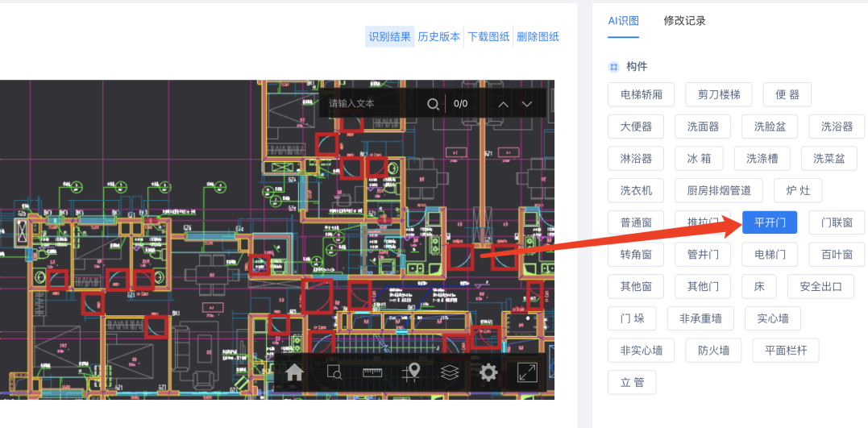This screenshot has width=868, height=428.
Task: Pick the 其他窗 tag
Action: 636,286
